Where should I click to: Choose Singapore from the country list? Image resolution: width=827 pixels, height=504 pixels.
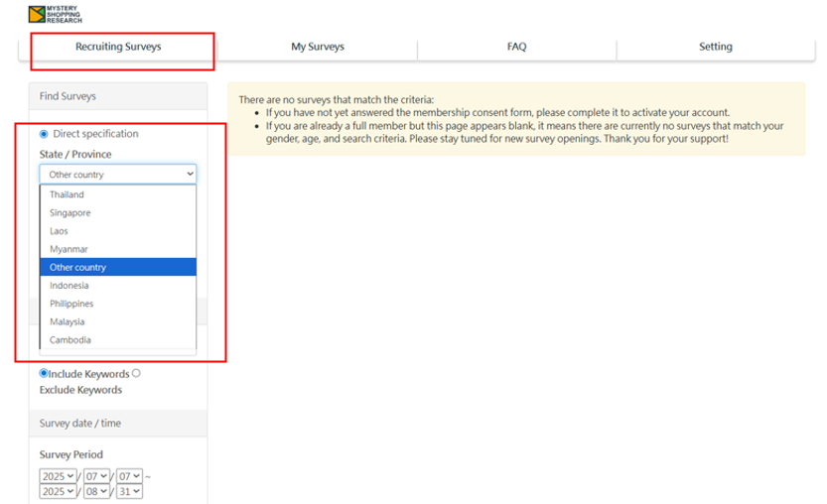click(x=117, y=213)
